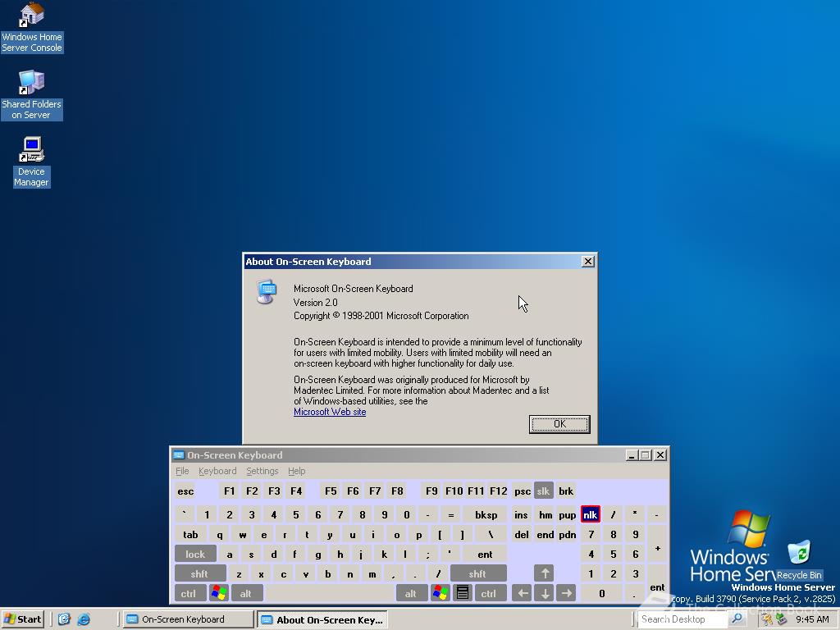Click the esc key
This screenshot has height=630, width=840.
(185, 491)
